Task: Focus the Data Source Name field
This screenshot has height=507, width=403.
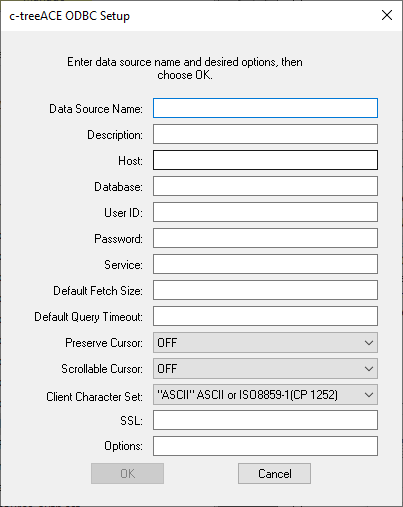Action: click(265, 108)
